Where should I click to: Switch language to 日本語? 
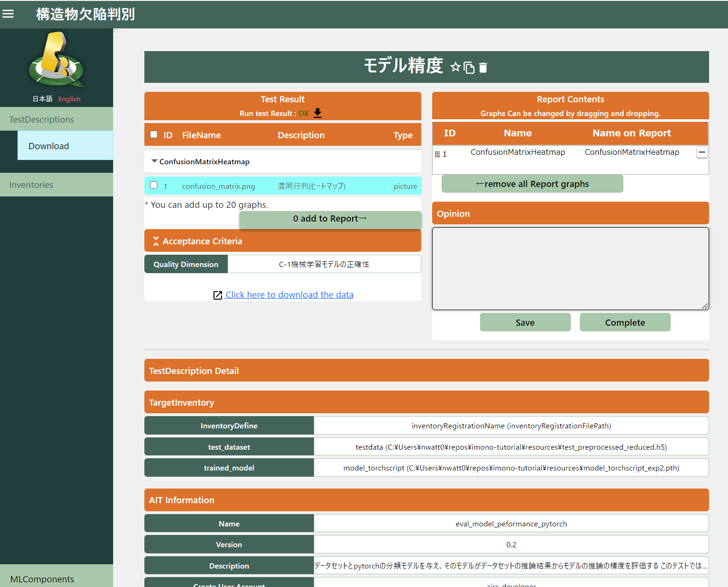42,99
